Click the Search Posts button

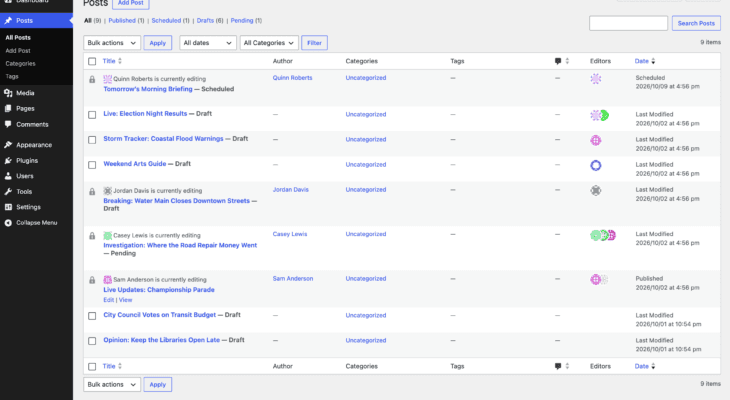click(x=696, y=23)
